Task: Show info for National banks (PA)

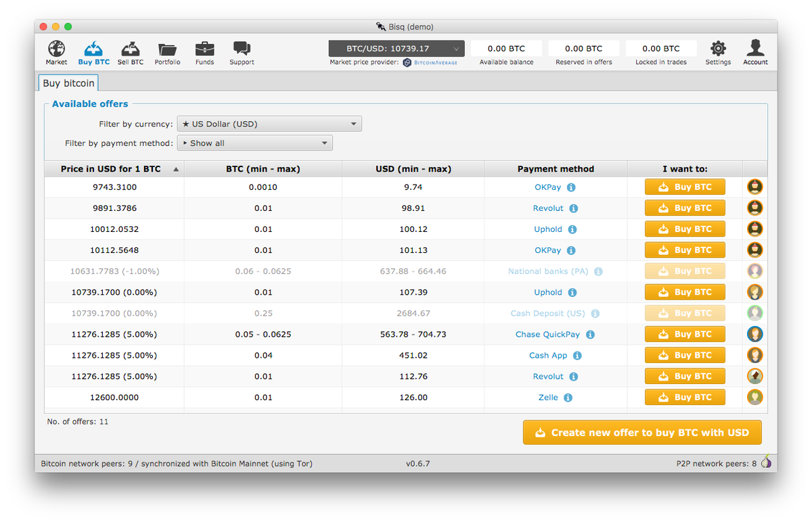Action: pos(598,271)
